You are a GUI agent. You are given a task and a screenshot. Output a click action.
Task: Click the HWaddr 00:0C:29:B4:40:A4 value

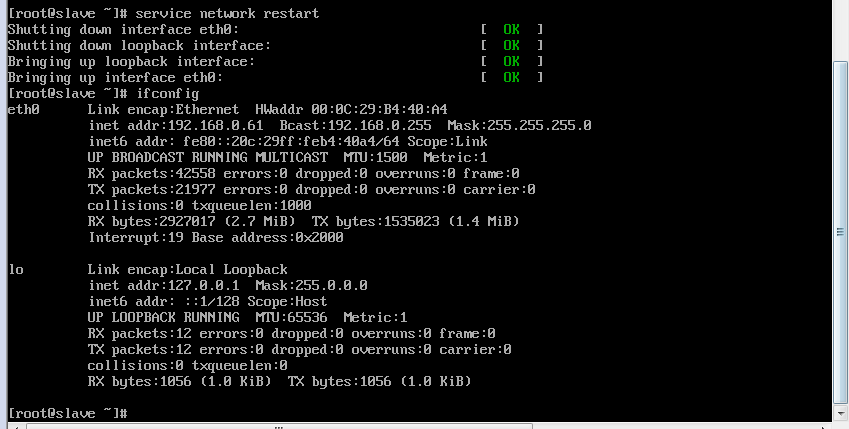pyautogui.click(x=351, y=109)
